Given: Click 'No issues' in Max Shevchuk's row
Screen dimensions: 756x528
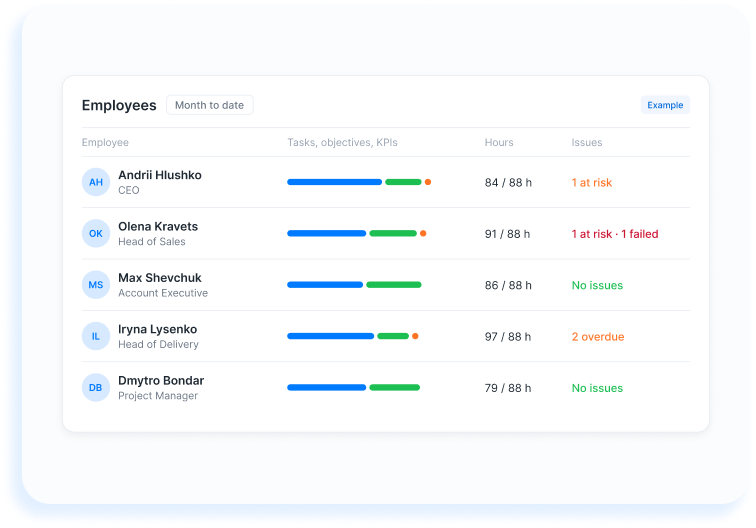Looking at the screenshot, I should tap(597, 285).
